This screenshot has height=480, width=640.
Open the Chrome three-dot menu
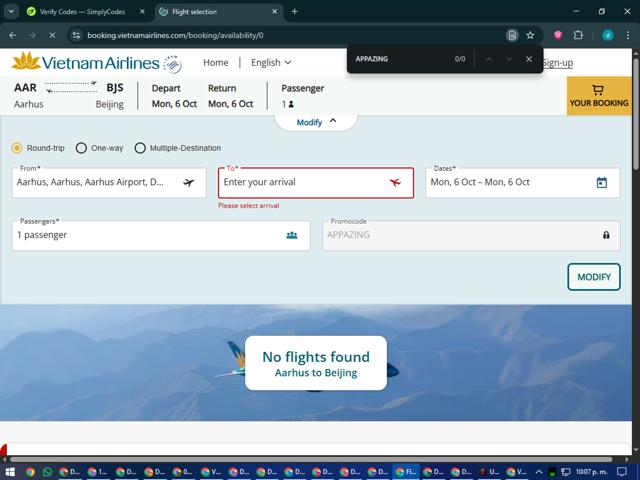[628, 35]
